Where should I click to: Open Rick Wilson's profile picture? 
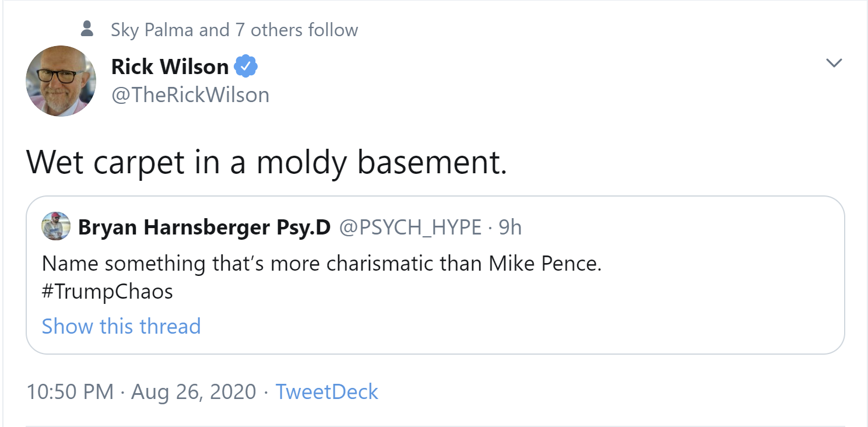click(61, 81)
